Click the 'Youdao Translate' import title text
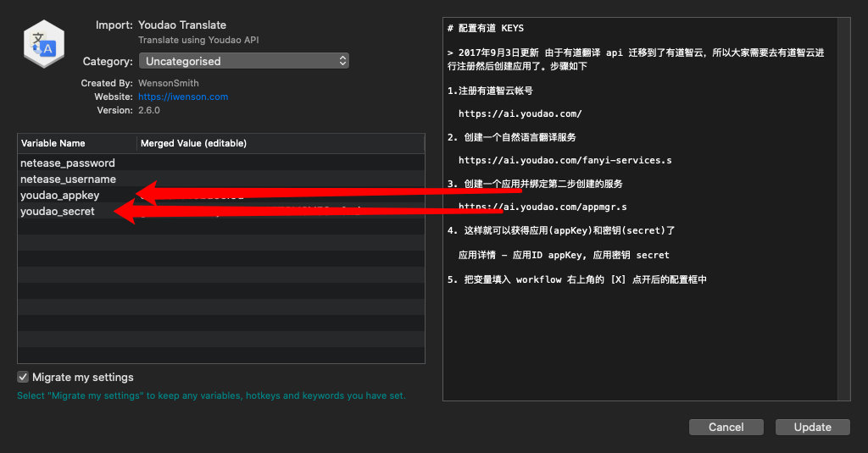 (182, 25)
